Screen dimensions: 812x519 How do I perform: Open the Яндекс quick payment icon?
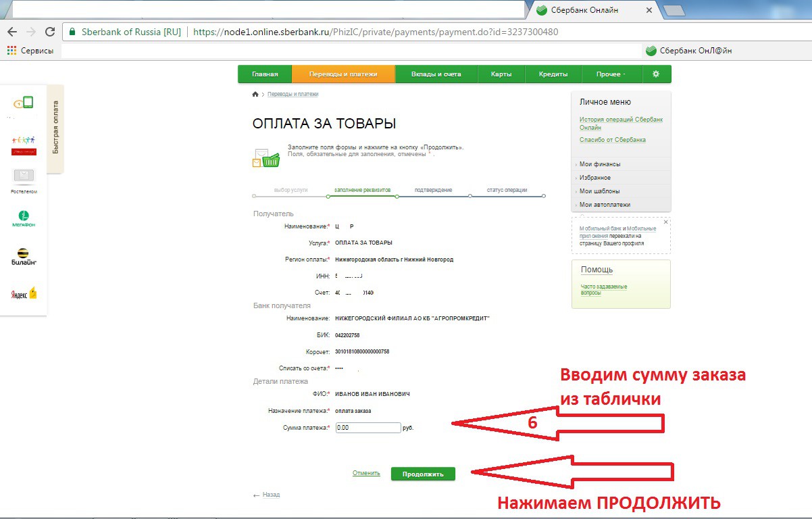tap(24, 293)
